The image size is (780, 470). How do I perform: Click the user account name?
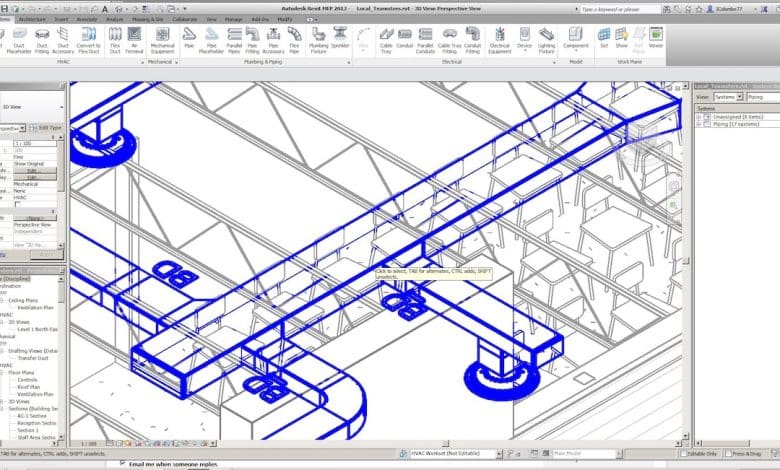point(729,9)
